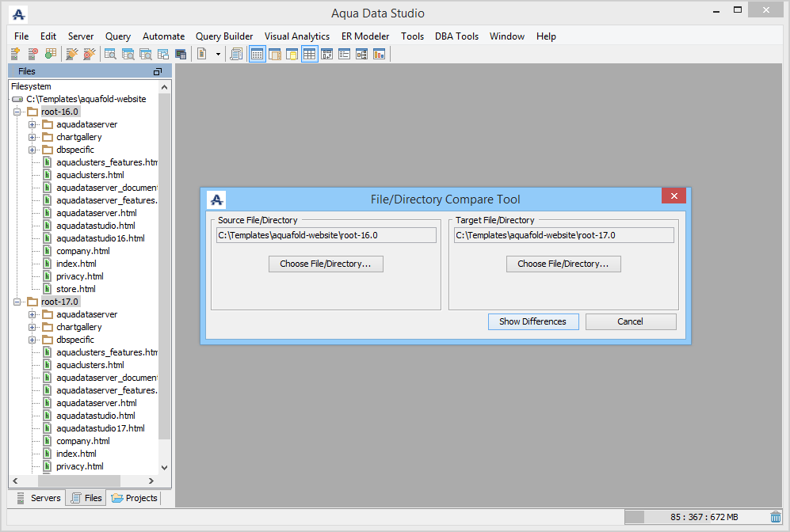Select C:\Templates\aquafold-website drive node
This screenshot has height=532, width=790.
(86, 99)
